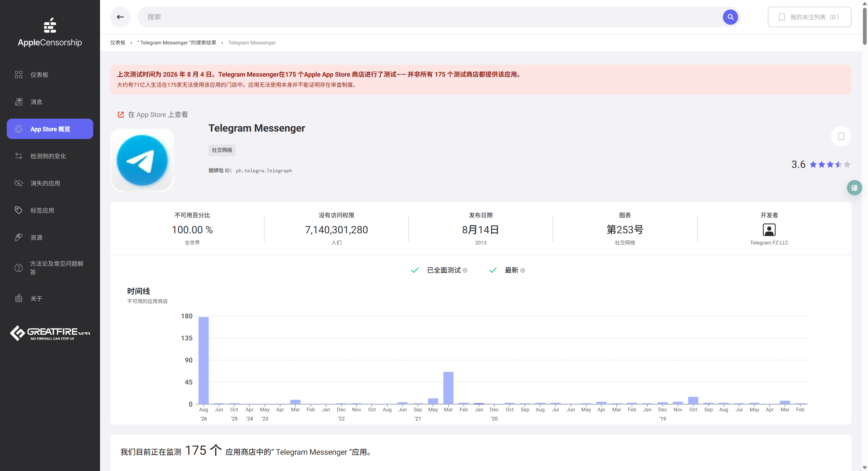
Task: Click the 100.00 % unavailability value
Action: click(x=192, y=230)
